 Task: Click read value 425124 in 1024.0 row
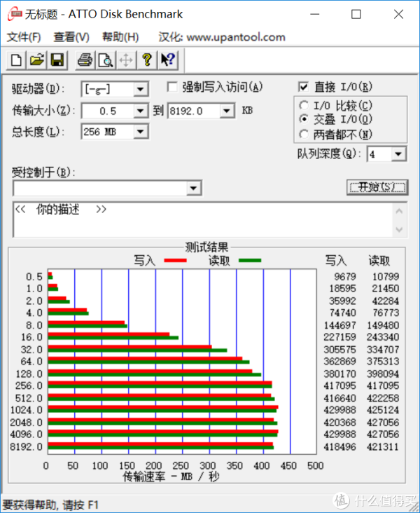(x=383, y=409)
